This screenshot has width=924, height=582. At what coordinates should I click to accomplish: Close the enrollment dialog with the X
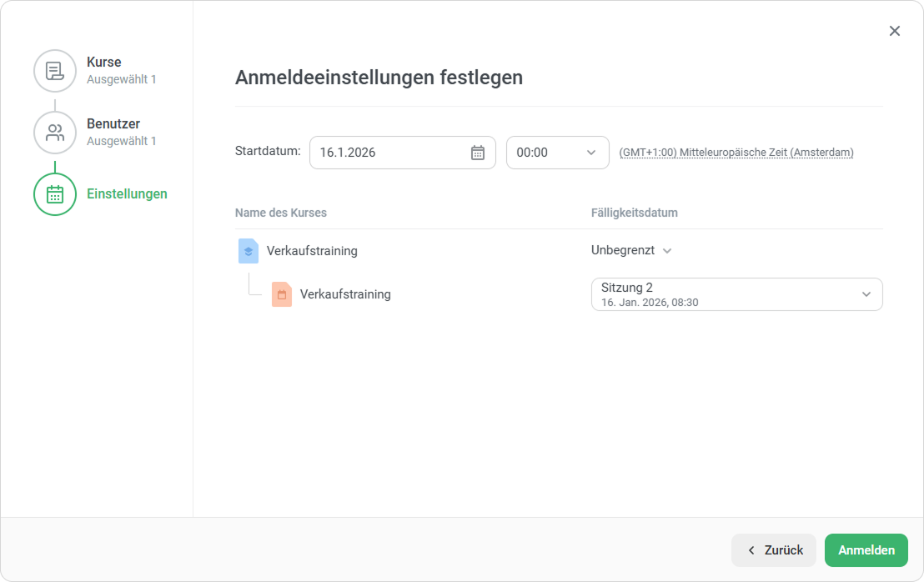tap(894, 31)
